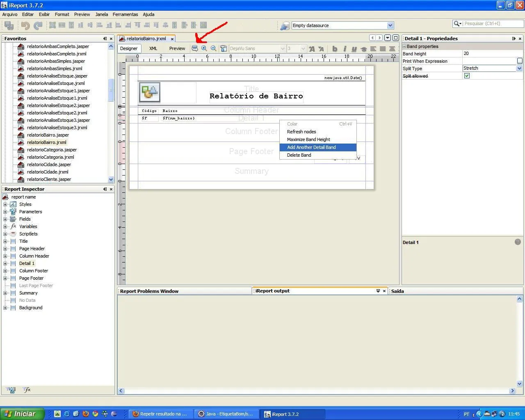Click the undo arrow toolbar icon
Screen dimensions: 525x420
[x=25, y=25]
